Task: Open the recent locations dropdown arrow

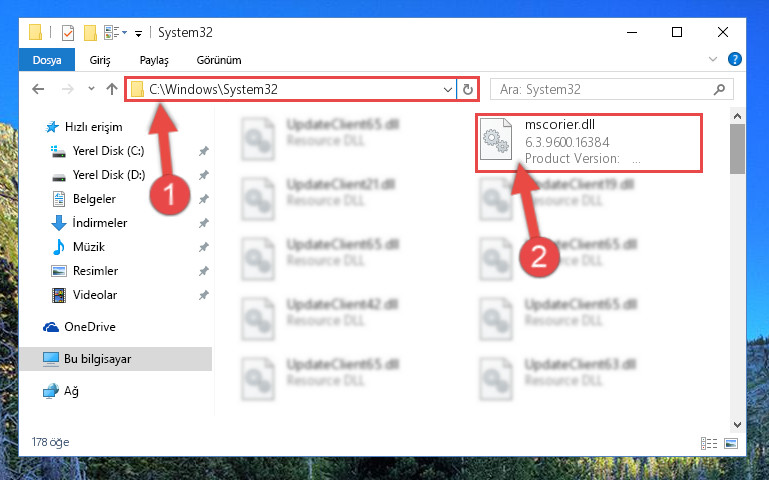Action: pos(91,89)
